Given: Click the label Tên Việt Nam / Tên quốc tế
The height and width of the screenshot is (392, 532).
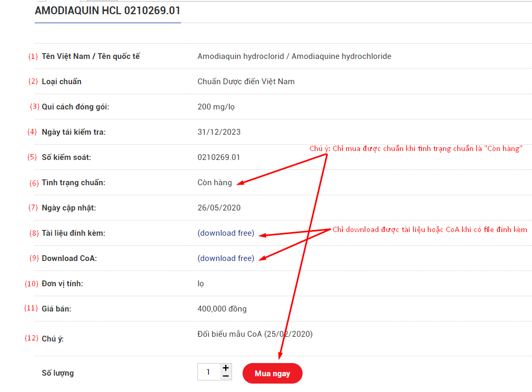Looking at the screenshot, I should (91, 56).
